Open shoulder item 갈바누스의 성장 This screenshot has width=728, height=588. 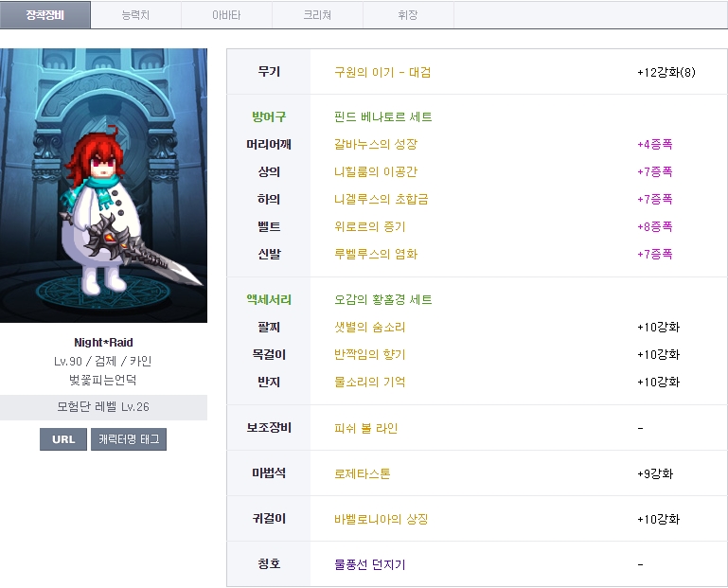[x=376, y=144]
